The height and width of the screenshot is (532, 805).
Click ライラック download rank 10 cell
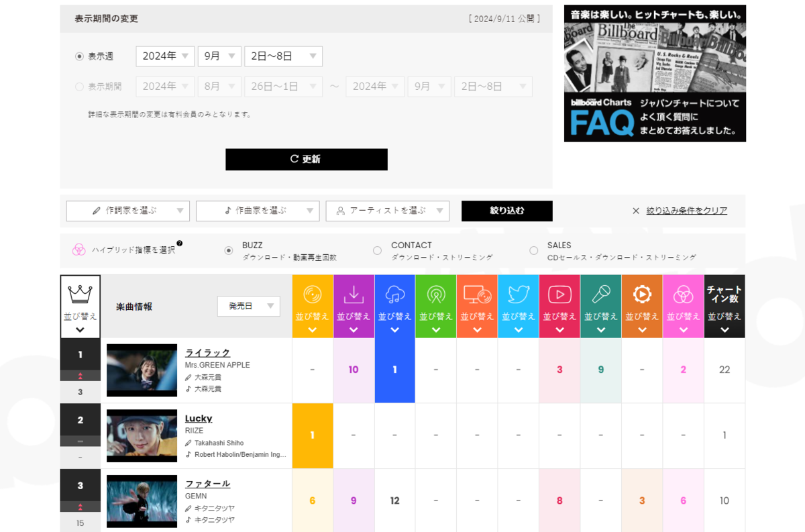(354, 370)
